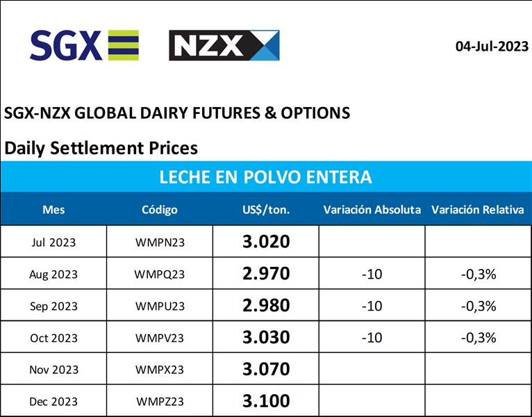This screenshot has width=532, height=417.
Task: Select the 3.100 settlement price
Action: click(266, 402)
